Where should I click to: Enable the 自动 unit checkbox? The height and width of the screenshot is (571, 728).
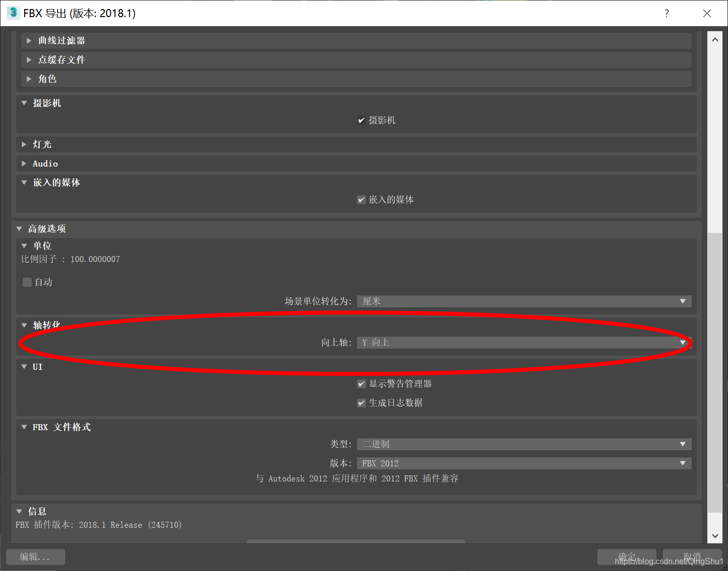coord(27,282)
